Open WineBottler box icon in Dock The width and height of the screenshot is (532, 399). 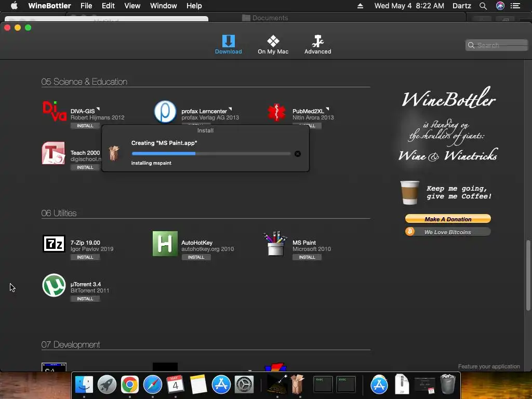click(x=297, y=384)
